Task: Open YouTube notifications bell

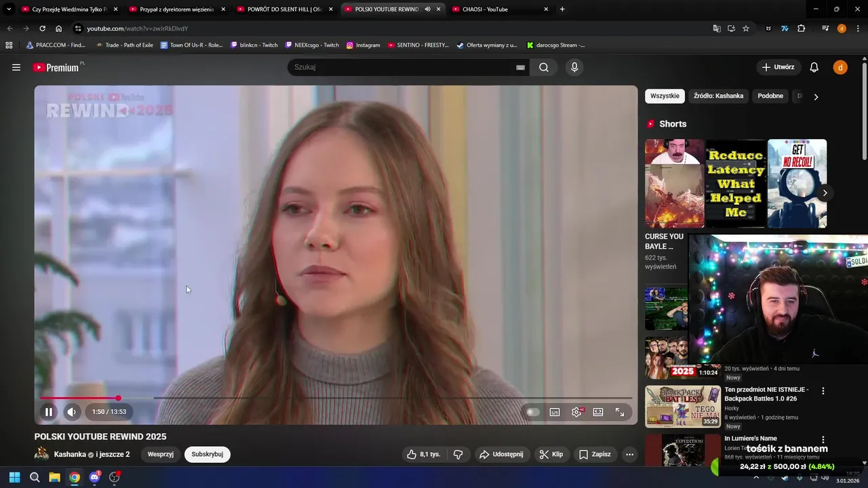Action: click(814, 67)
